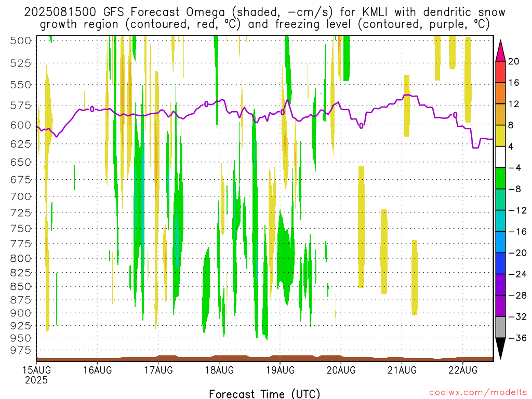Click the black lower arrow of the colorbar
The width and height of the screenshot is (532, 399).
tap(500, 348)
